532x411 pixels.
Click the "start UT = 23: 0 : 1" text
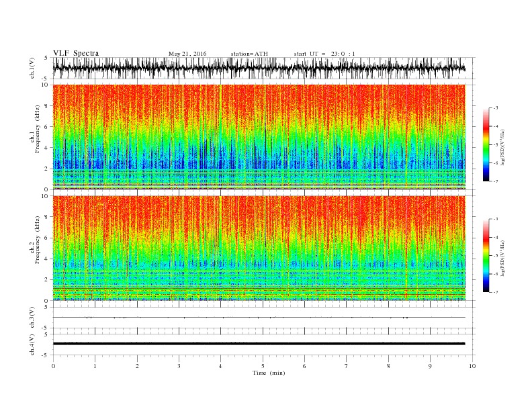(324, 54)
